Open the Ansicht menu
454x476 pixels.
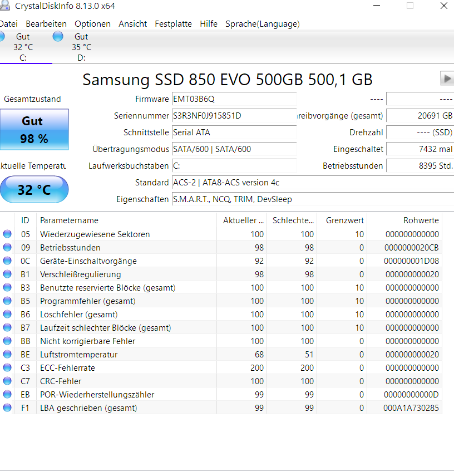(132, 24)
